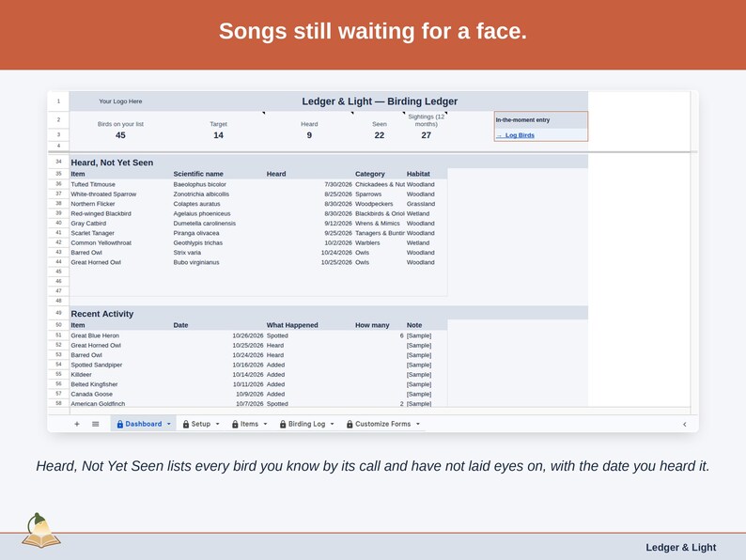The height and width of the screenshot is (560, 746).
Task: Click the lock icon on Birding Log tab
Action: [x=283, y=424]
